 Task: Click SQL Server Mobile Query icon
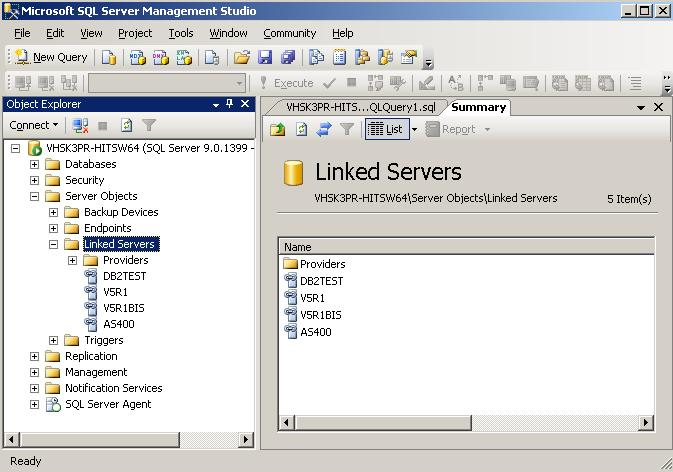click(212, 57)
